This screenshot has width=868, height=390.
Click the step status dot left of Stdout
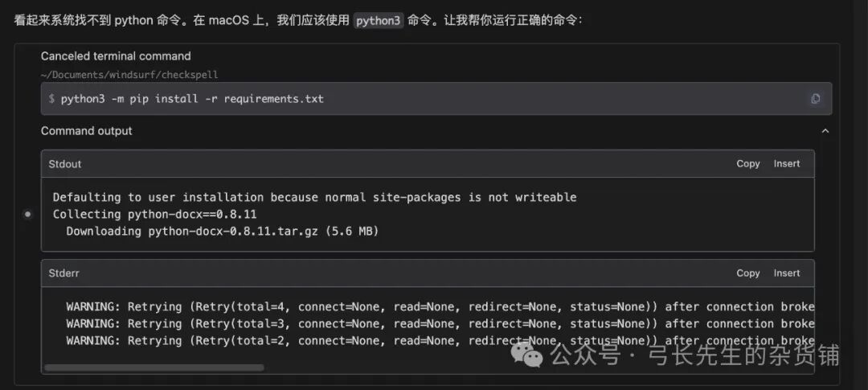point(28,215)
